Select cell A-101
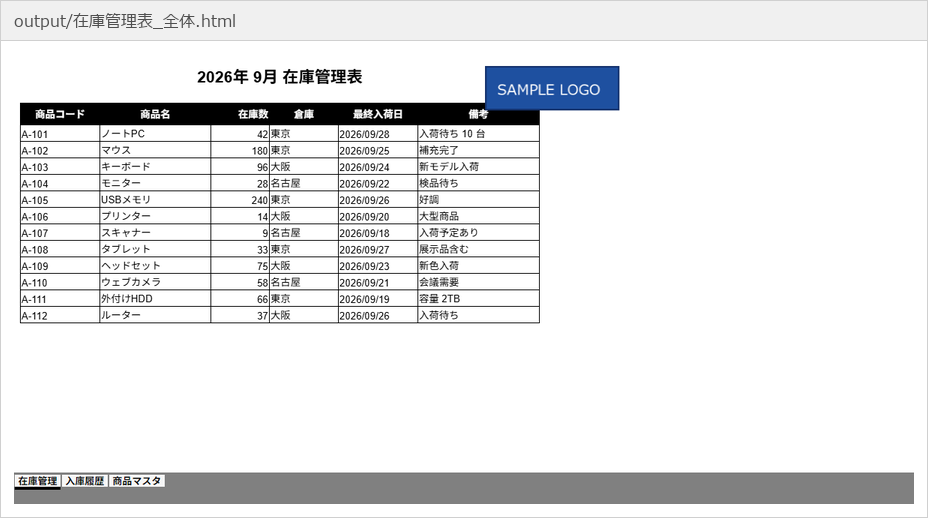This screenshot has height=518, width=928. pos(60,134)
